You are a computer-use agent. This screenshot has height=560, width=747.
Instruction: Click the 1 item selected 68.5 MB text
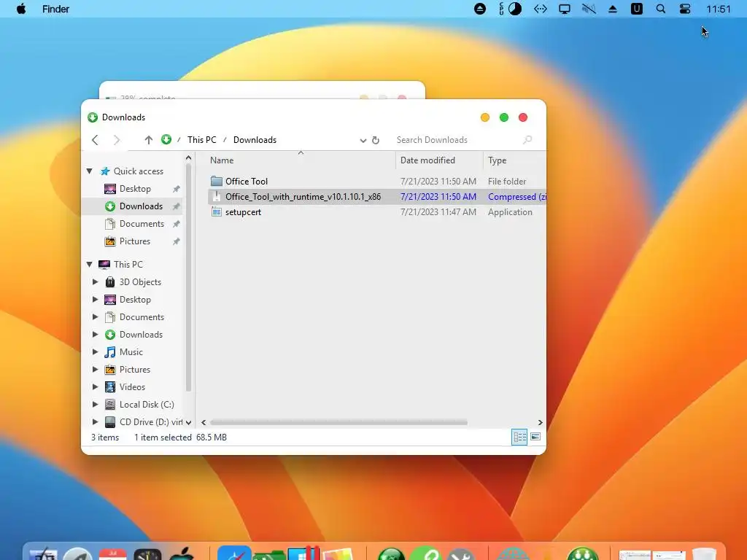tap(181, 437)
